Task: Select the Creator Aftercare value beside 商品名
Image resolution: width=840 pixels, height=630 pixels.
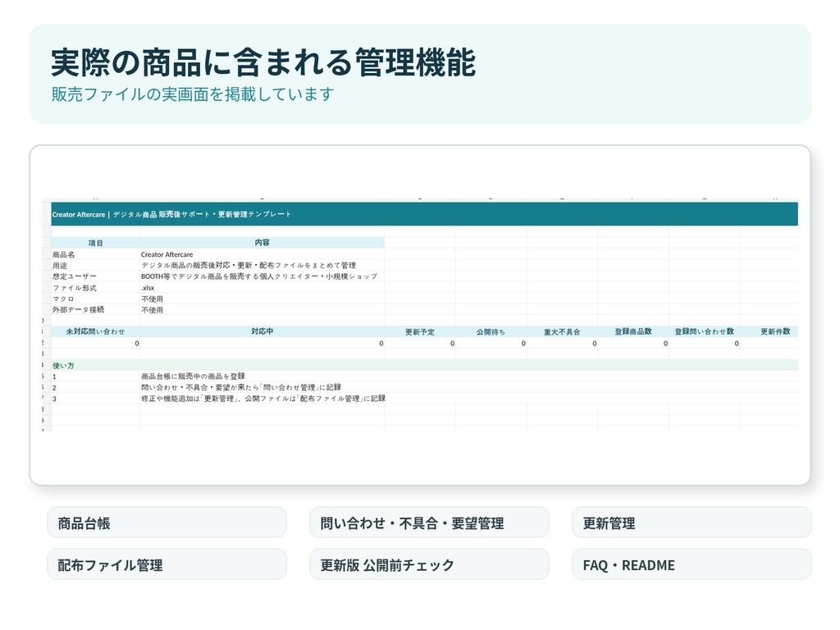Action: [x=167, y=254]
